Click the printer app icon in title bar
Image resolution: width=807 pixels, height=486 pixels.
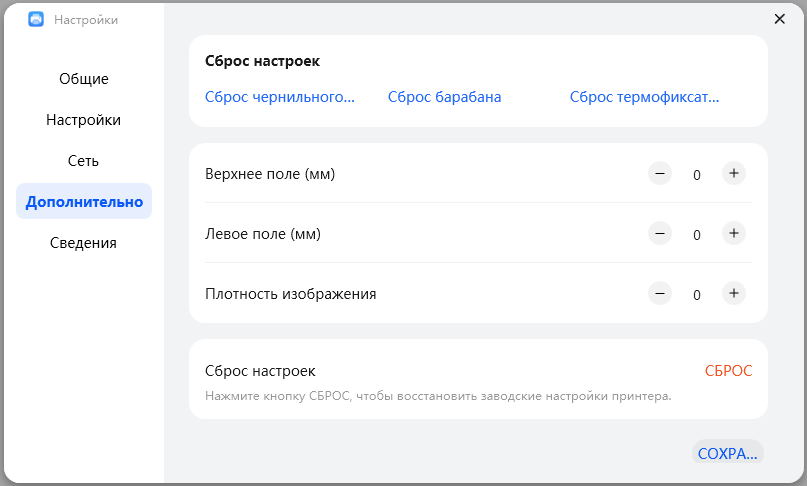[36, 19]
